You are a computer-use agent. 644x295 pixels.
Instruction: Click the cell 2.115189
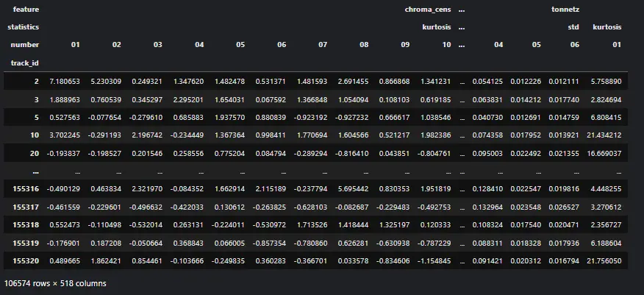tap(271, 189)
